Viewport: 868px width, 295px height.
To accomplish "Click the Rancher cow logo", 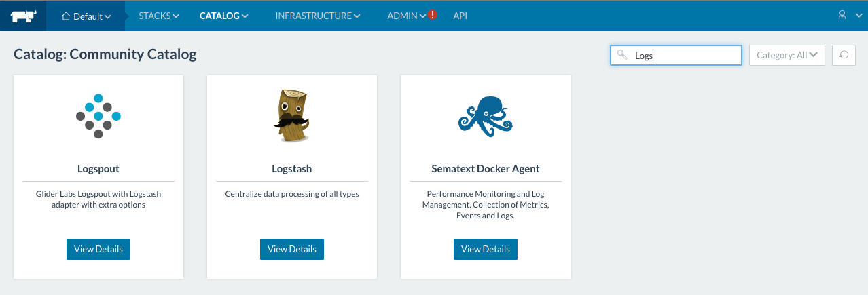I will click(22, 16).
